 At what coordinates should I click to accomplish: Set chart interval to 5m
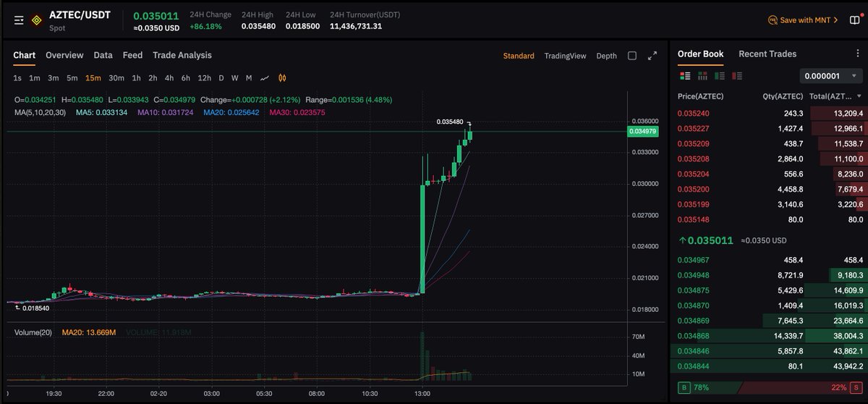[x=72, y=78]
